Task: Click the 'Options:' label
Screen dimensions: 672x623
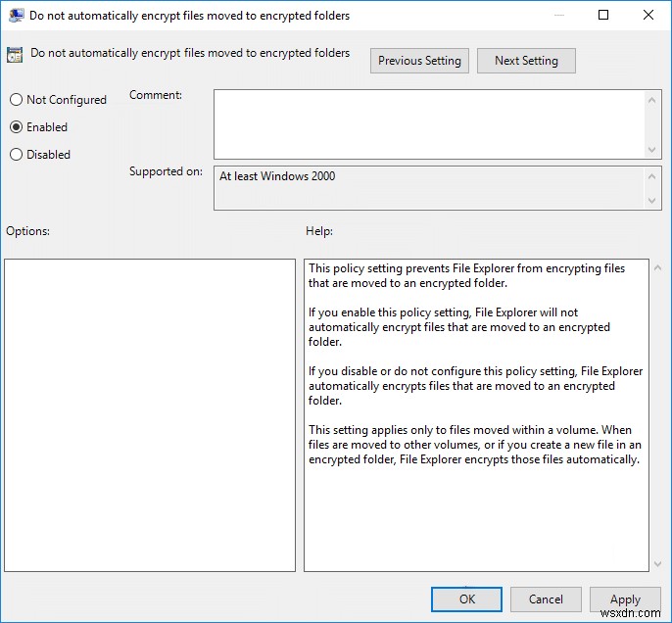Action: point(27,231)
